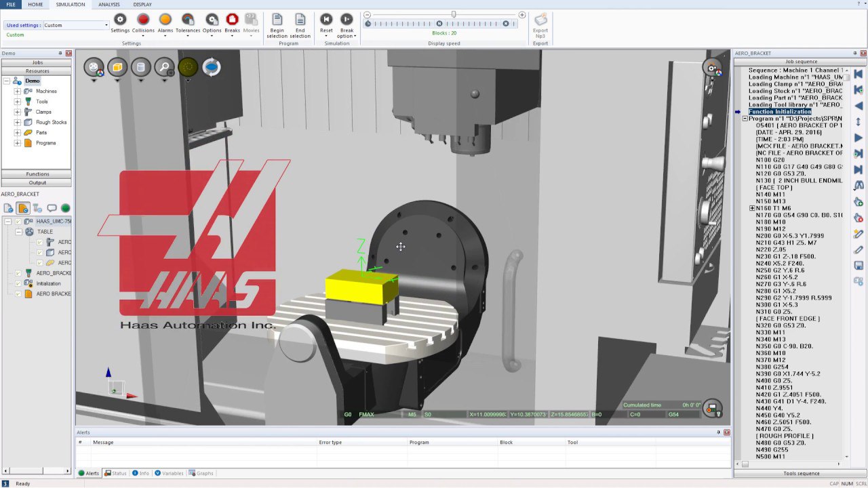Open the Tolerances tool

click(188, 20)
